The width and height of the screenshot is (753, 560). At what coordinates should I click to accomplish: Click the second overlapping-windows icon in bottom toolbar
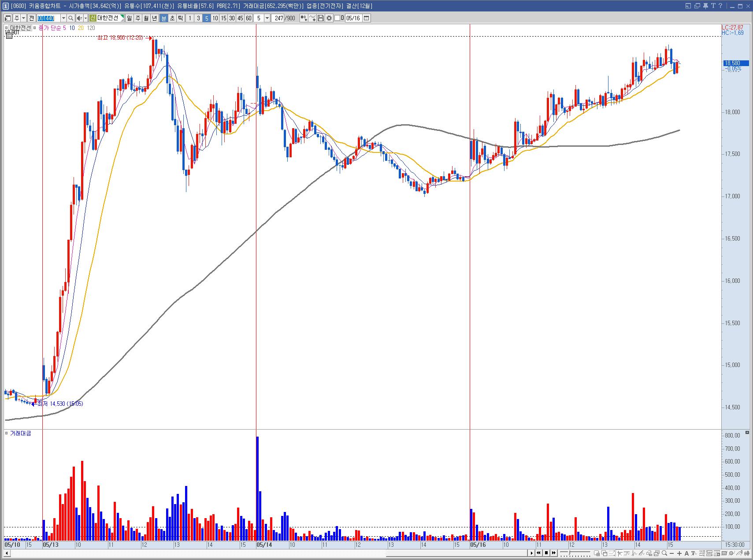click(x=605, y=553)
